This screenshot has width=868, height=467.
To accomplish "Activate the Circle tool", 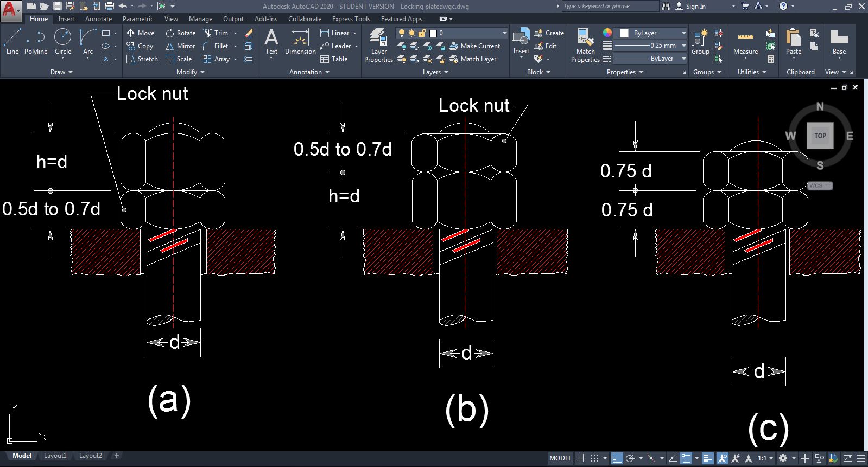I will point(63,41).
